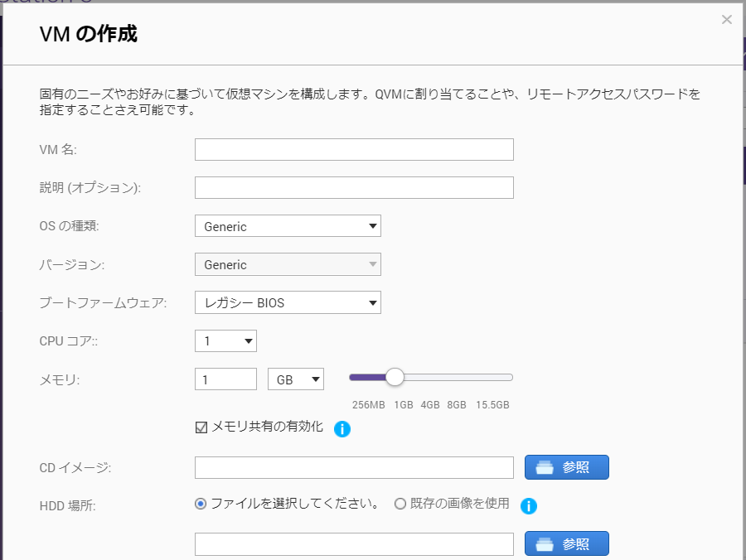Image resolution: width=746 pixels, height=560 pixels.
Task: Open the ブートファームウェア レガシー BIOS dropdown
Action: tap(288, 302)
